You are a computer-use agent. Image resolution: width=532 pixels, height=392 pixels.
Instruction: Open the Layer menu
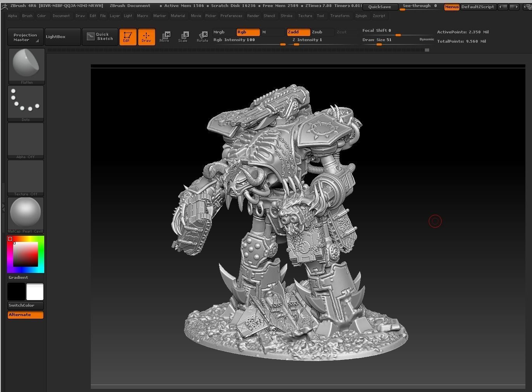point(115,16)
